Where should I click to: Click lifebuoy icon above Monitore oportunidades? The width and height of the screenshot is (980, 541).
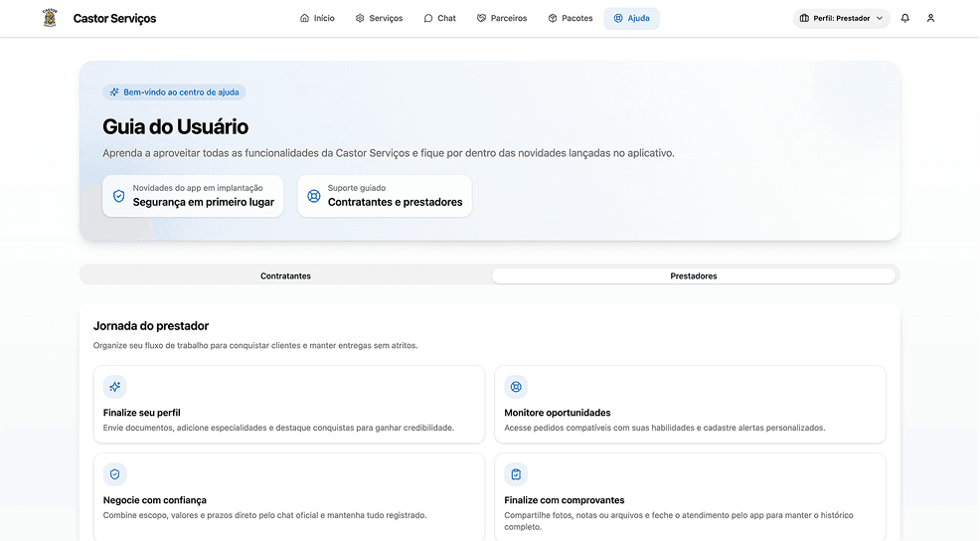pyautogui.click(x=516, y=387)
